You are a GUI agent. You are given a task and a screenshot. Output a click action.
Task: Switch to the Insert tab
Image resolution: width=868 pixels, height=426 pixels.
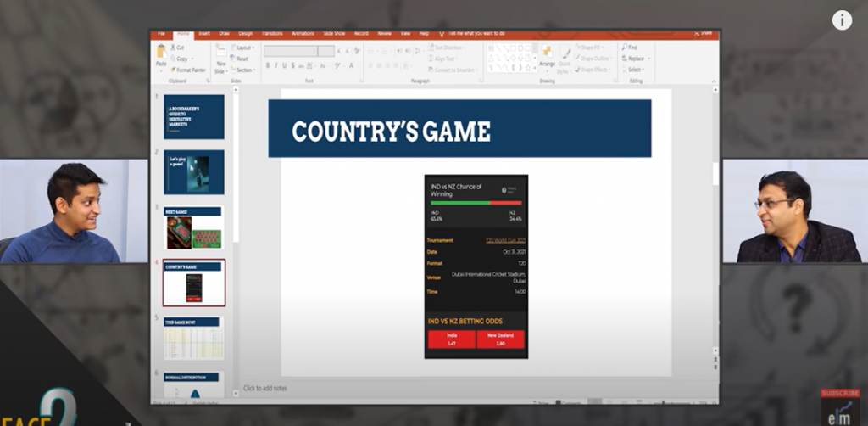pyautogui.click(x=204, y=34)
